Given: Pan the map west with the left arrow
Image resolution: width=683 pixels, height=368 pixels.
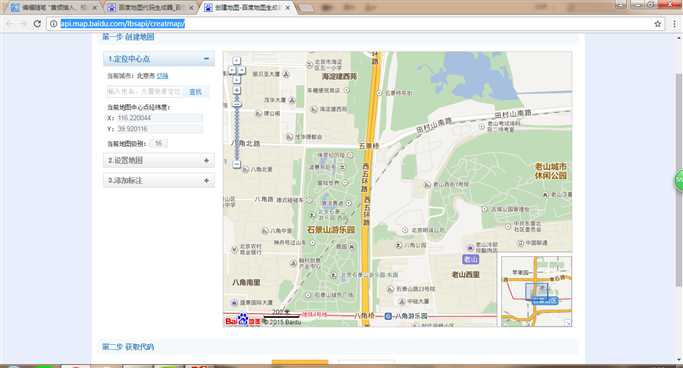Looking at the screenshot, I should (x=232, y=70).
